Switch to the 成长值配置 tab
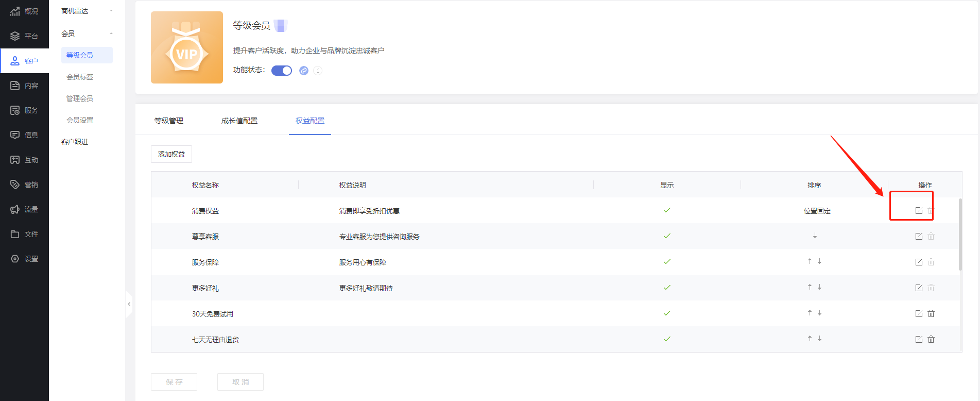This screenshot has height=401, width=980. pos(239,121)
